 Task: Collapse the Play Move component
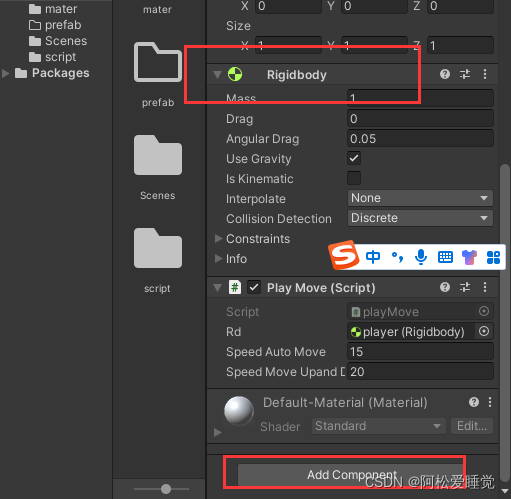(217, 287)
